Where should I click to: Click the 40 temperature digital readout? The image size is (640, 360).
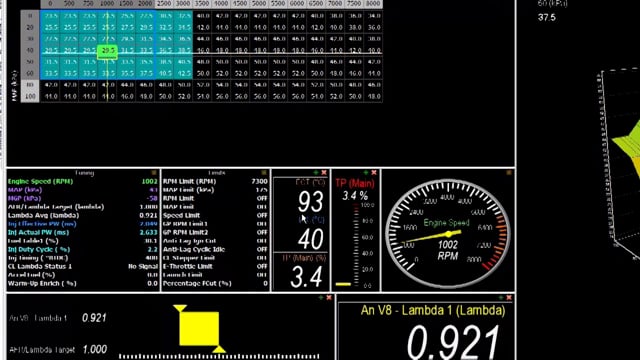coord(311,239)
